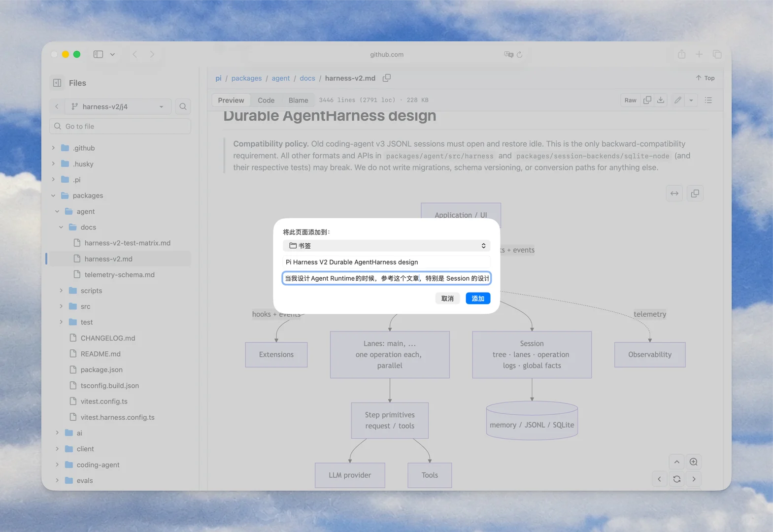Switch to the Blame tab

(298, 100)
